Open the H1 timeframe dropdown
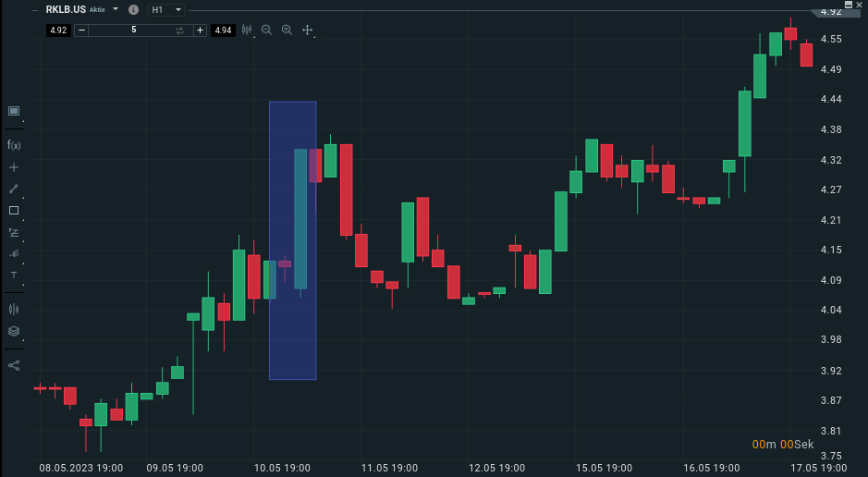Image resolution: width=868 pixels, height=477 pixels. click(x=166, y=10)
